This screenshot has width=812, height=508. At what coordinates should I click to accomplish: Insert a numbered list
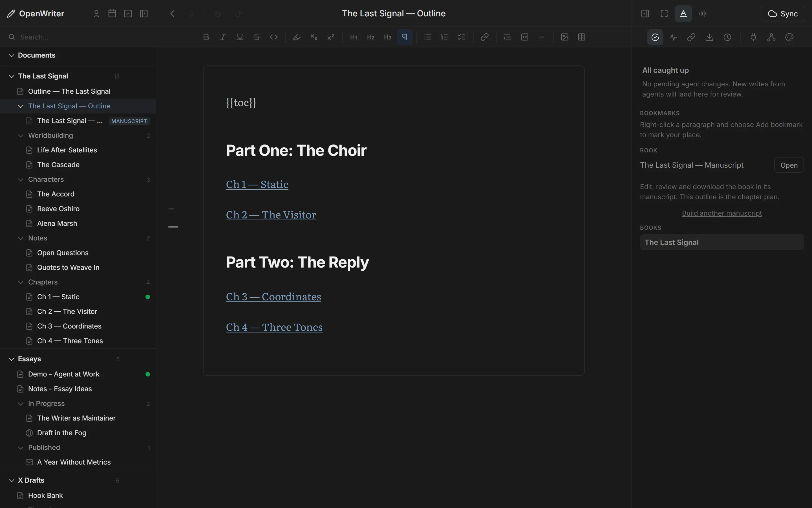click(x=445, y=37)
